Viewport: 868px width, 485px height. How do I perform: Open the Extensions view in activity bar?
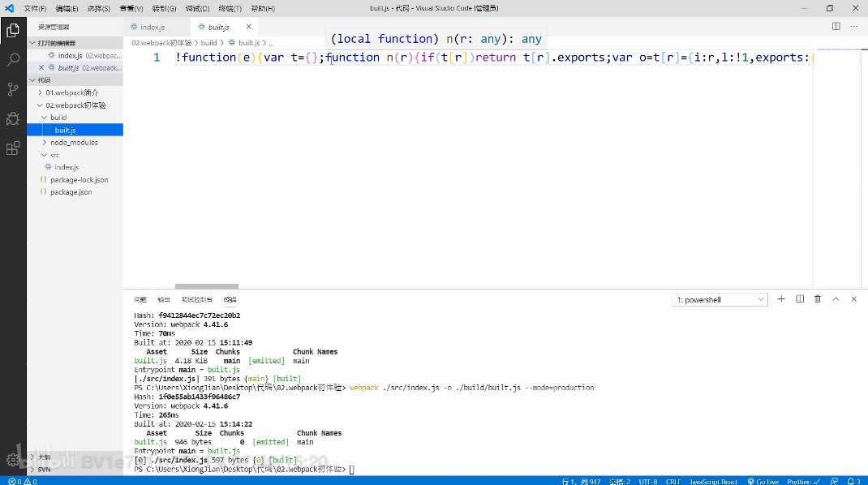coord(13,148)
